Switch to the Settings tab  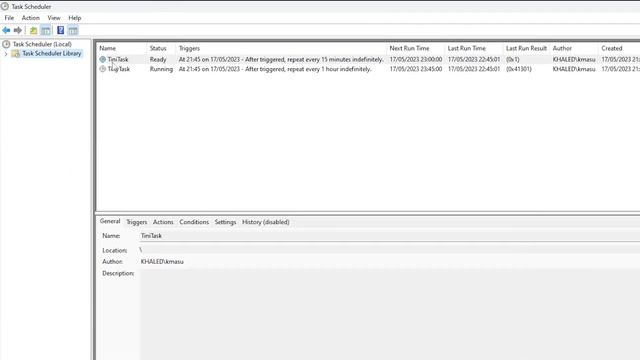(225, 222)
